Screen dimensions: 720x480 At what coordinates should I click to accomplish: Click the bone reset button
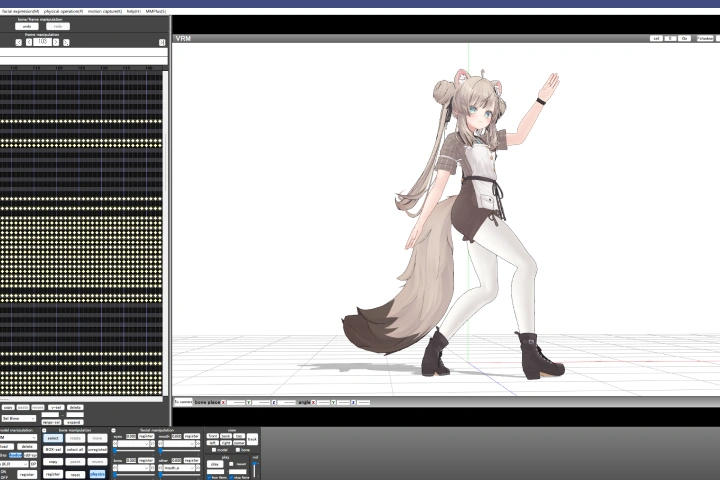click(75, 474)
